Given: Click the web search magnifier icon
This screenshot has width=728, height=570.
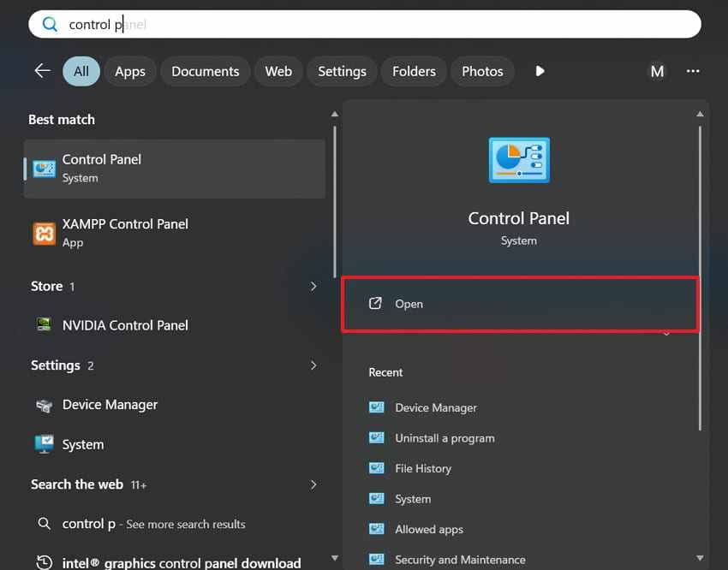Looking at the screenshot, I should pyautogui.click(x=44, y=524).
